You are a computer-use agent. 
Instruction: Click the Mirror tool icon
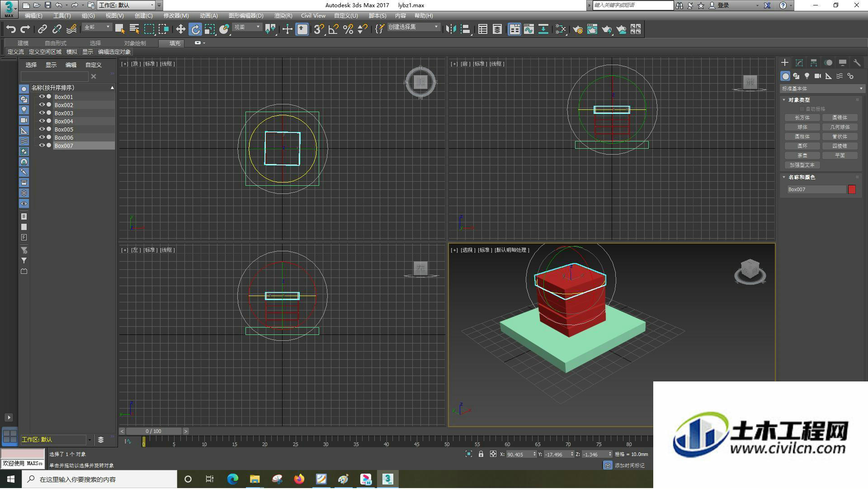(451, 29)
